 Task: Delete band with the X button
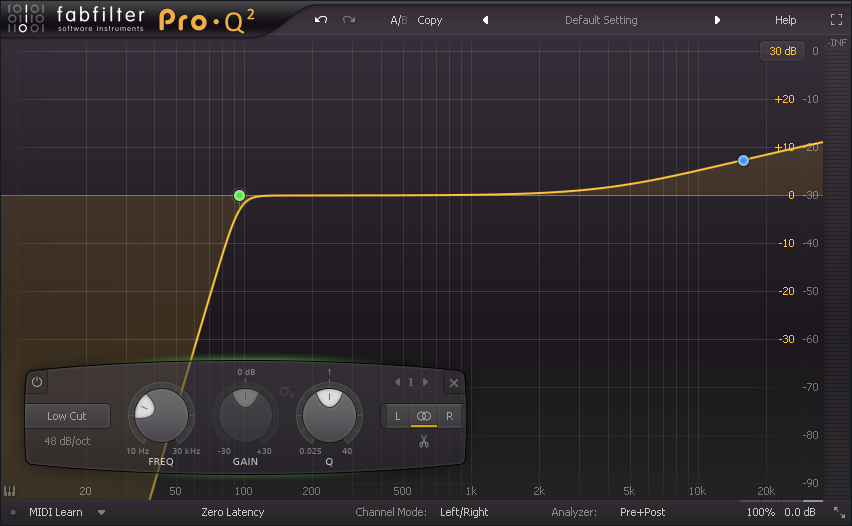tap(454, 383)
